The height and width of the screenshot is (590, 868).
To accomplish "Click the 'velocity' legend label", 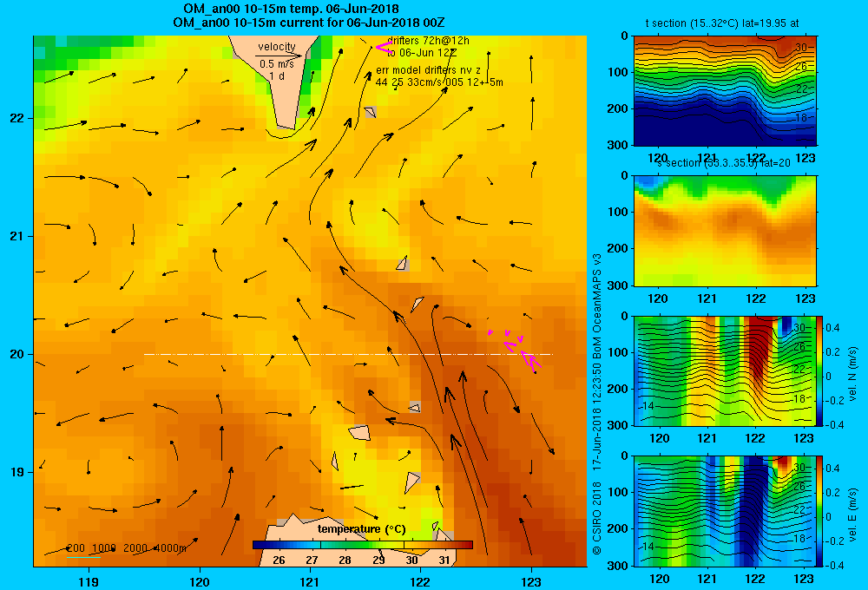I will point(277,47).
